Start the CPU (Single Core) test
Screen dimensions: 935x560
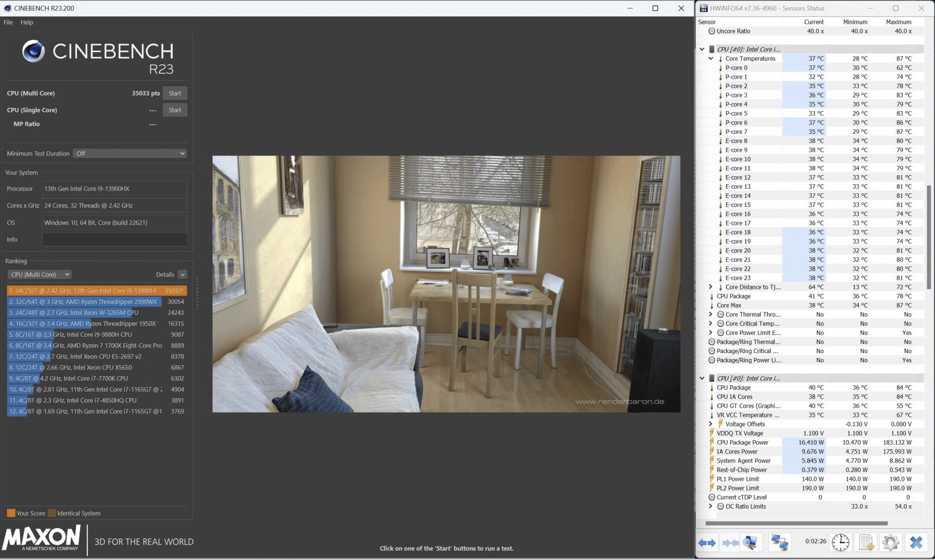(x=175, y=110)
